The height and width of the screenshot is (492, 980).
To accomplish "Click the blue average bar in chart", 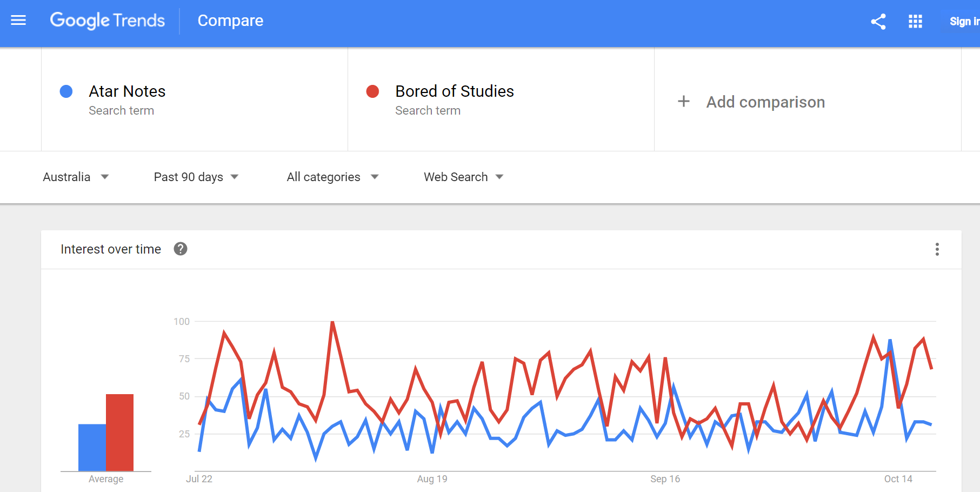I will pos(92,448).
